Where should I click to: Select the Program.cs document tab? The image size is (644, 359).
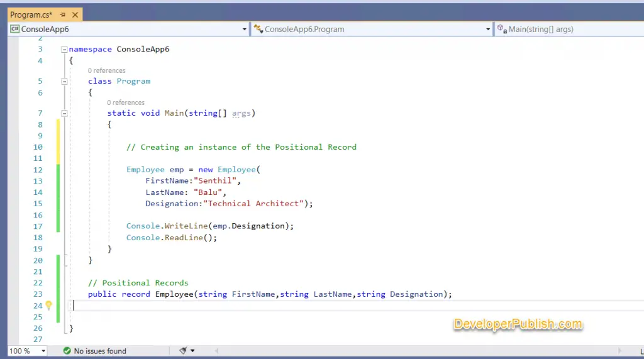click(31, 14)
